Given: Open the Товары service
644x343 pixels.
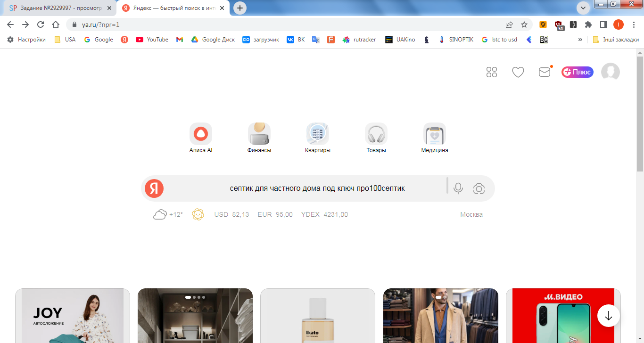Looking at the screenshot, I should (376, 138).
